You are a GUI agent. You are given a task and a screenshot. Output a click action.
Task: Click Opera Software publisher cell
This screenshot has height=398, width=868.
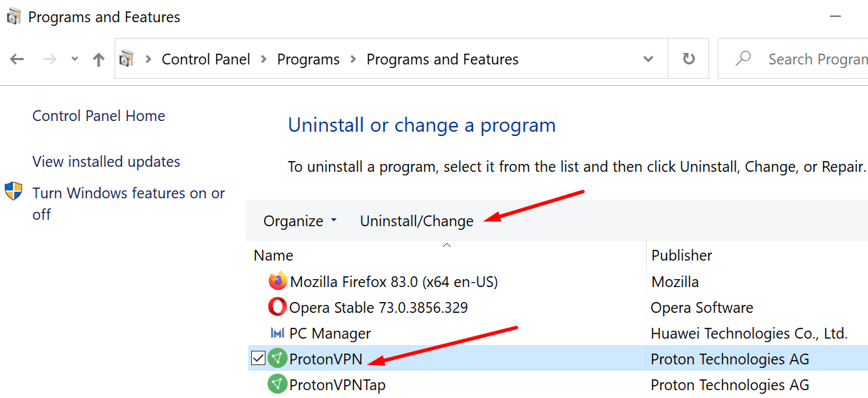702,308
